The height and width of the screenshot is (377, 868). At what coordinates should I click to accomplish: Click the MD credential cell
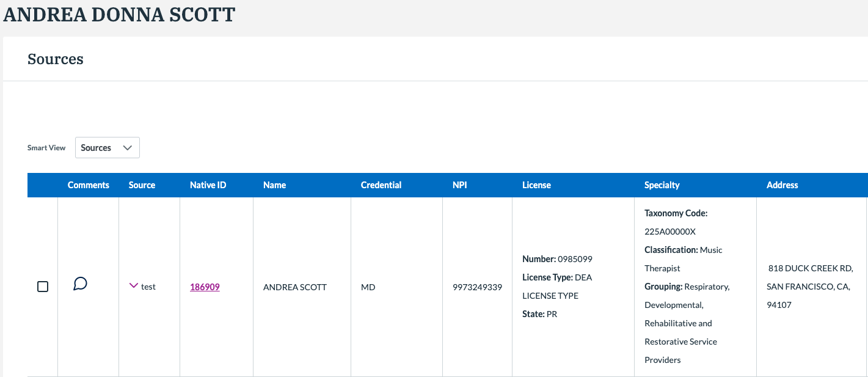[367, 287]
